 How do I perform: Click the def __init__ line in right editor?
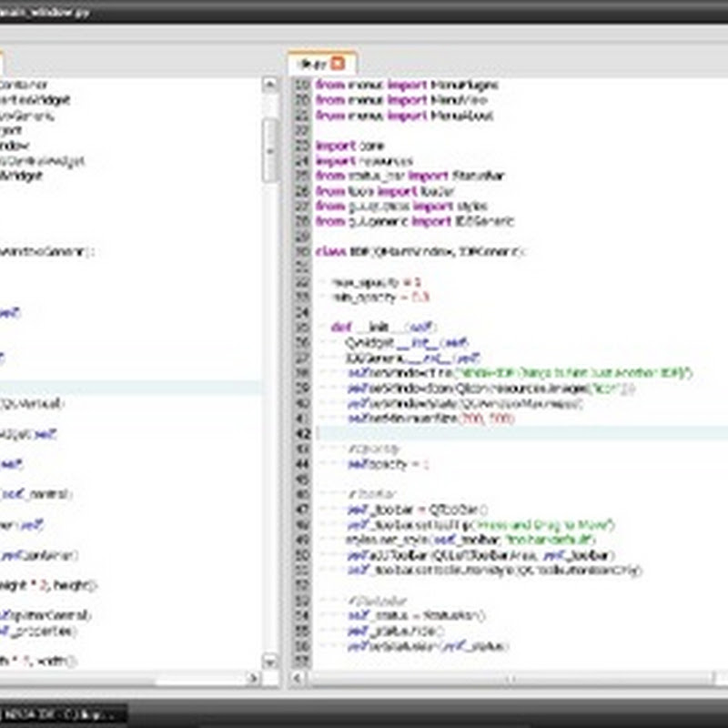click(384, 327)
